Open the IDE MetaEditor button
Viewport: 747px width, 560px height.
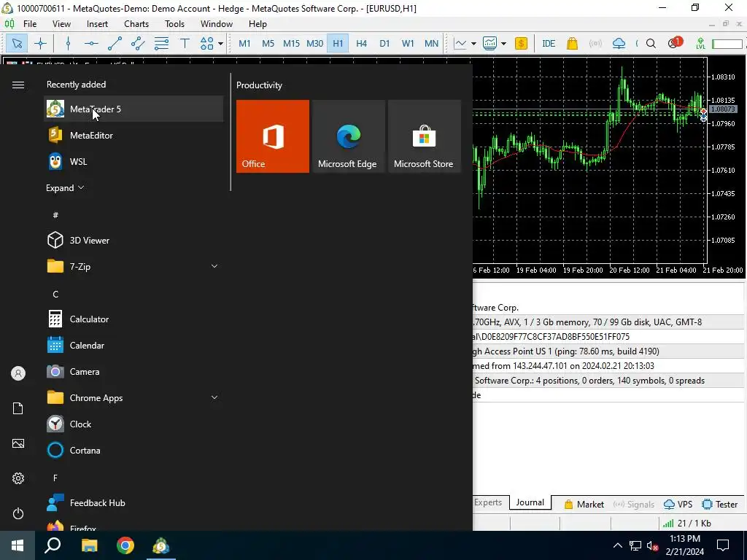(549, 43)
